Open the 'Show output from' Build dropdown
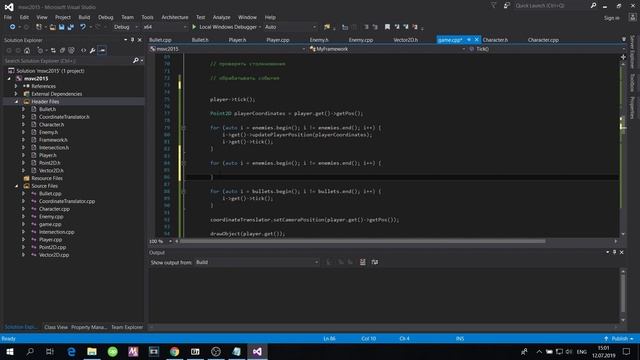Screen dimensions: 640x360 tap(257, 262)
